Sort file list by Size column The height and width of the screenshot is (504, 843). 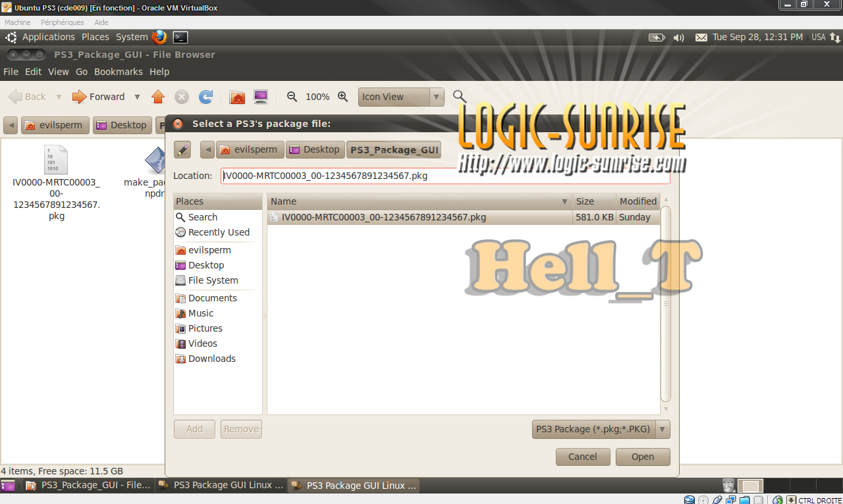coord(593,201)
